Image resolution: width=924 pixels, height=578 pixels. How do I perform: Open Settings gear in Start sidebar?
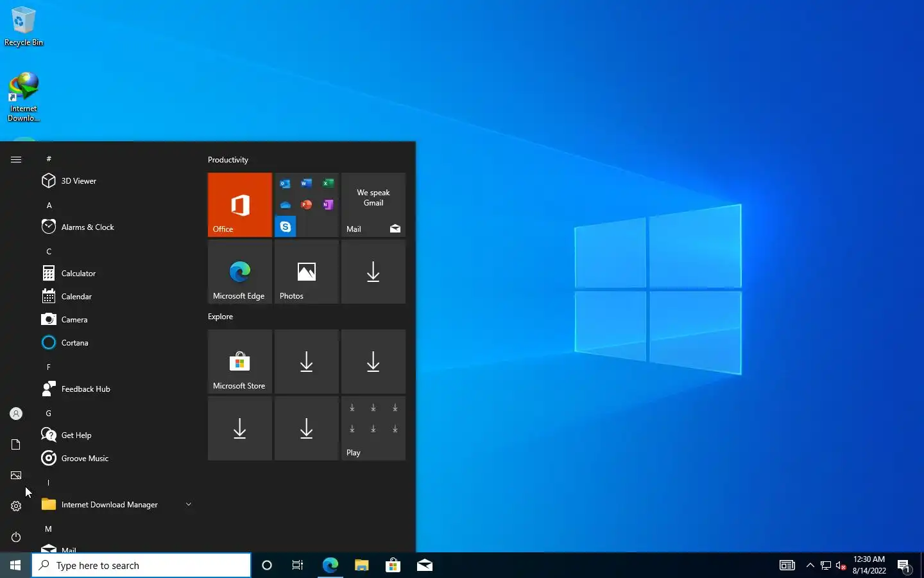(x=16, y=506)
